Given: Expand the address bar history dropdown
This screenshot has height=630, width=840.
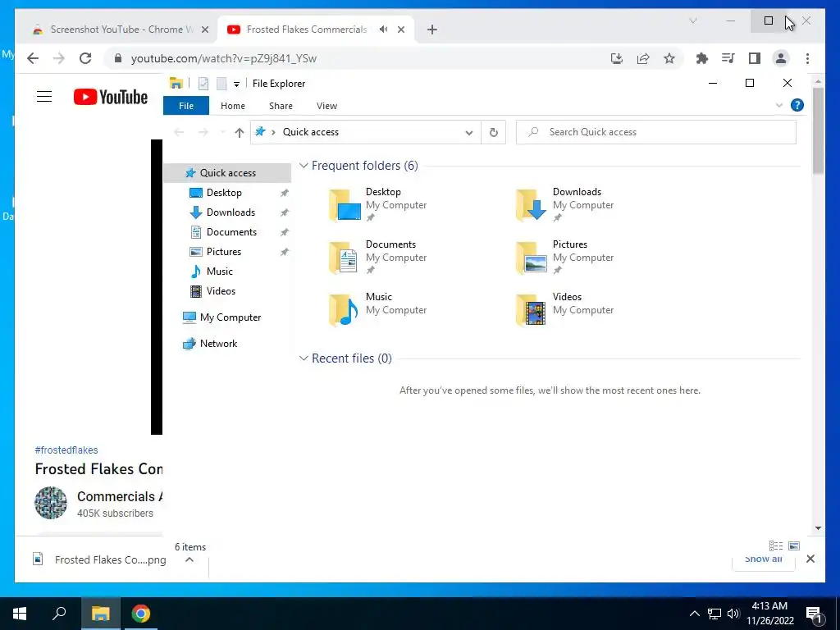Looking at the screenshot, I should pos(468,132).
